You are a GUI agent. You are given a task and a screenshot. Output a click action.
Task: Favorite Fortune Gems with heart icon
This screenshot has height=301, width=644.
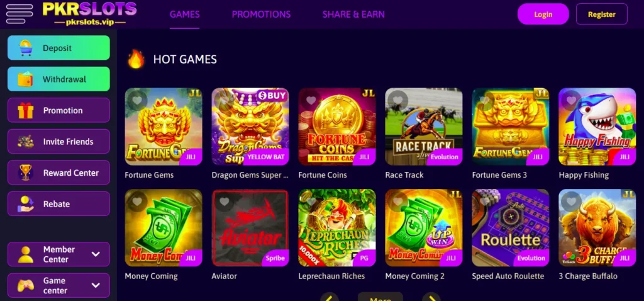coord(137,100)
